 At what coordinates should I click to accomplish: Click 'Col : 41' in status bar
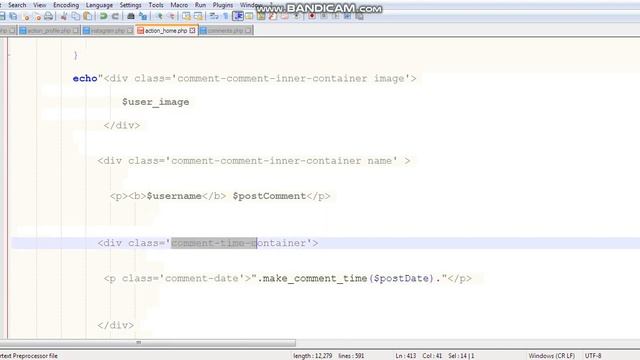[x=432, y=356]
